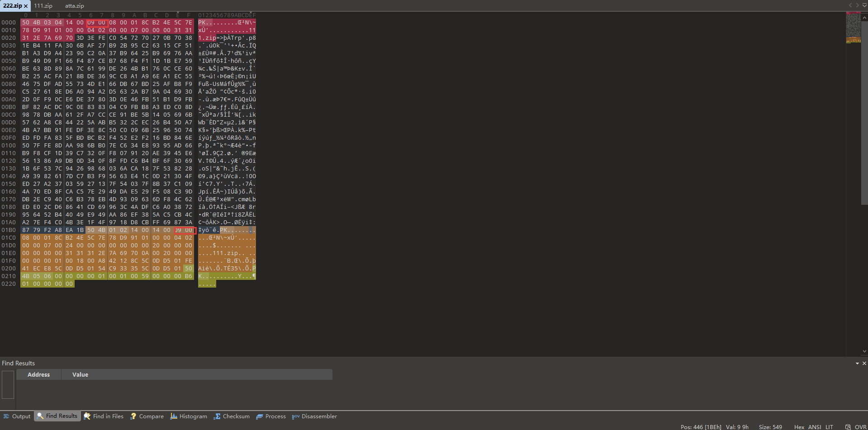Click the Output tab's lines icon
The height and width of the screenshot is (430, 868).
point(6,416)
